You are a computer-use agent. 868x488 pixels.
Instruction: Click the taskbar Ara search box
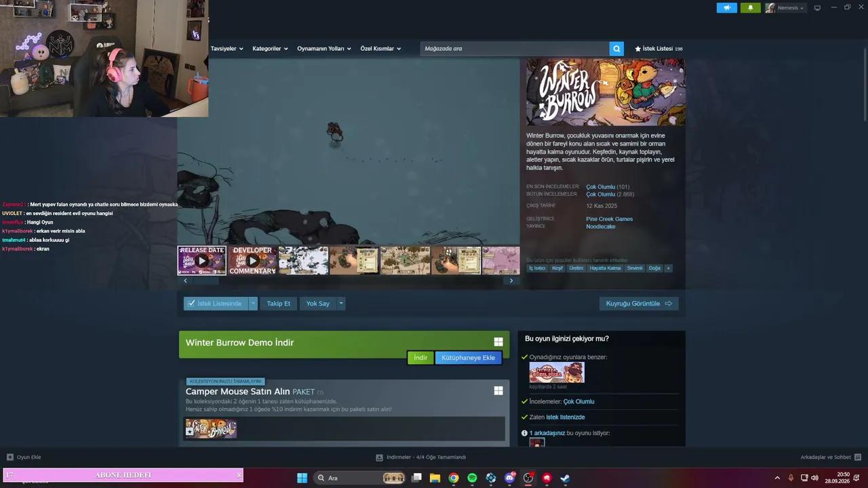click(x=360, y=478)
